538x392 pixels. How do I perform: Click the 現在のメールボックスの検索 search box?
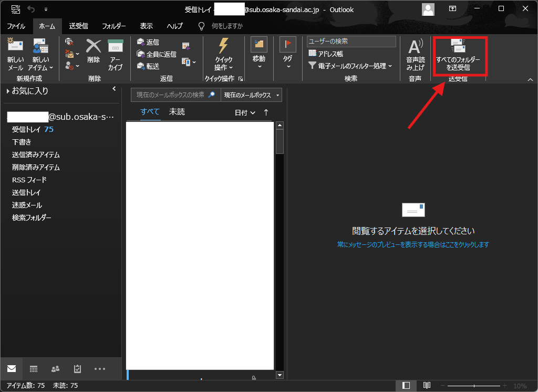point(175,95)
